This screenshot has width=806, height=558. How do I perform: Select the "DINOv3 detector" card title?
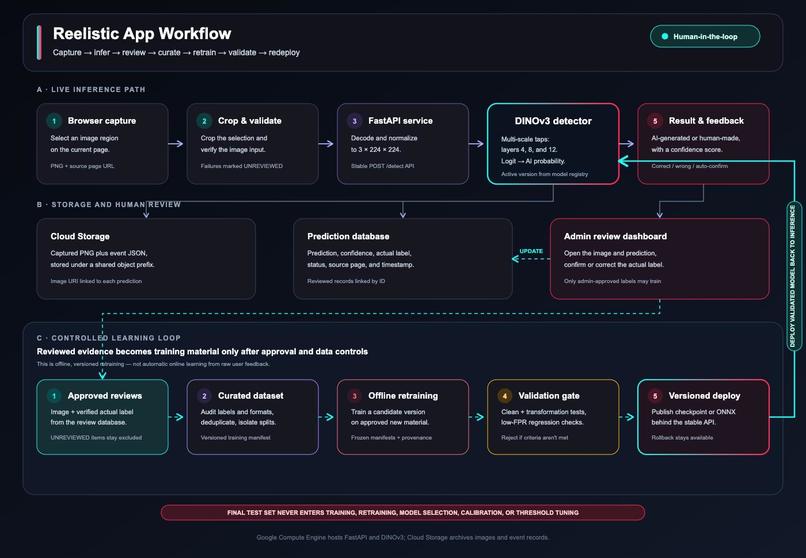(553, 121)
